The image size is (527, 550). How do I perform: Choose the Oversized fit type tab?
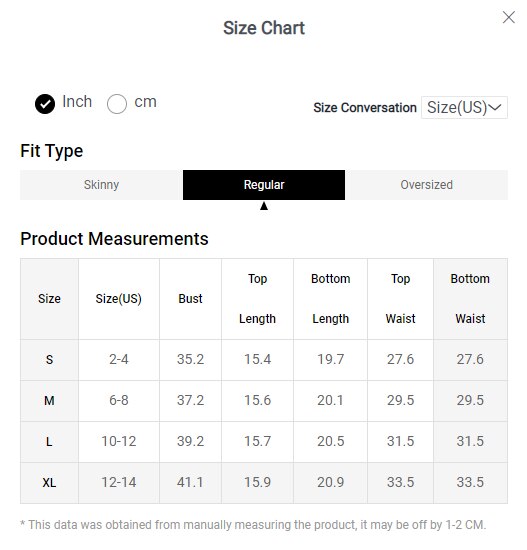point(426,185)
